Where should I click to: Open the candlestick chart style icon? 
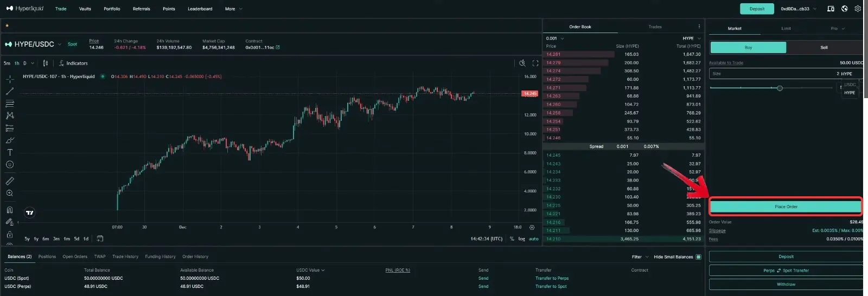pyautogui.click(x=46, y=63)
